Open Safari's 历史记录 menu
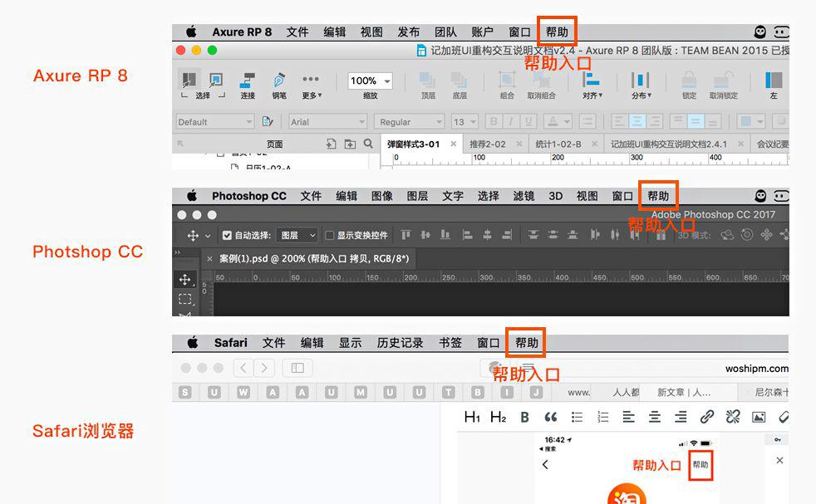This screenshot has width=816, height=504. (400, 343)
